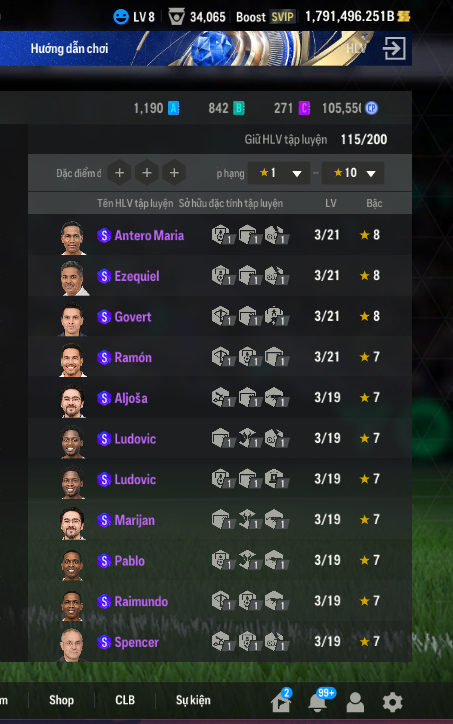Add first trait filter plus hexagon

point(120,173)
